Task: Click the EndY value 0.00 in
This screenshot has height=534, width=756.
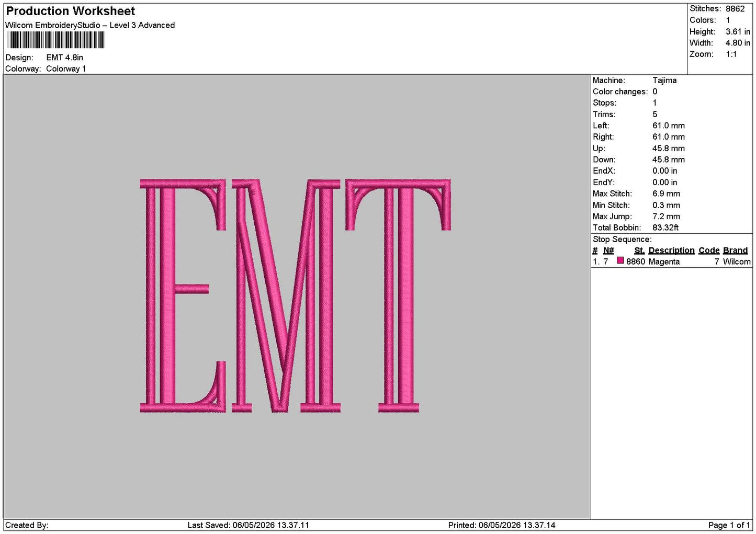Action: [664, 183]
